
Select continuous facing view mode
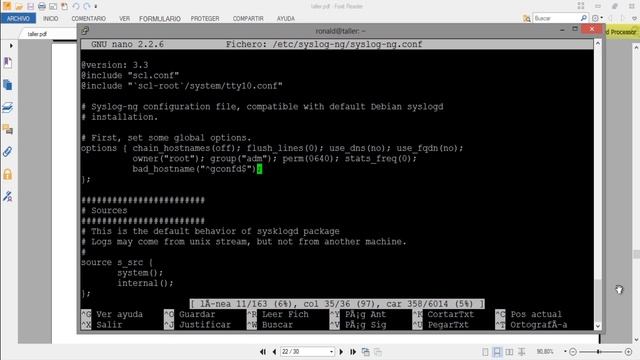(522, 351)
